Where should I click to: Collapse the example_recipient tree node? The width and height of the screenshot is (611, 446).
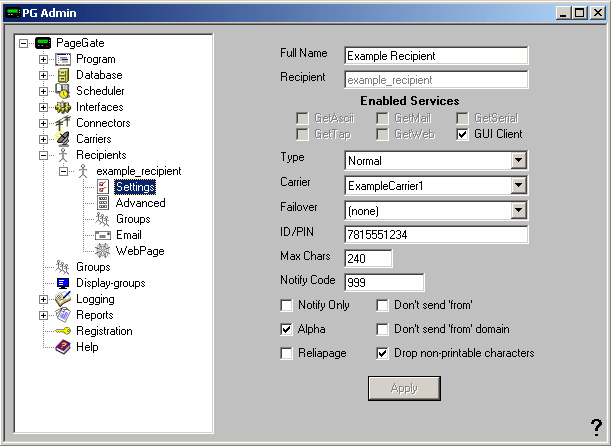point(63,171)
